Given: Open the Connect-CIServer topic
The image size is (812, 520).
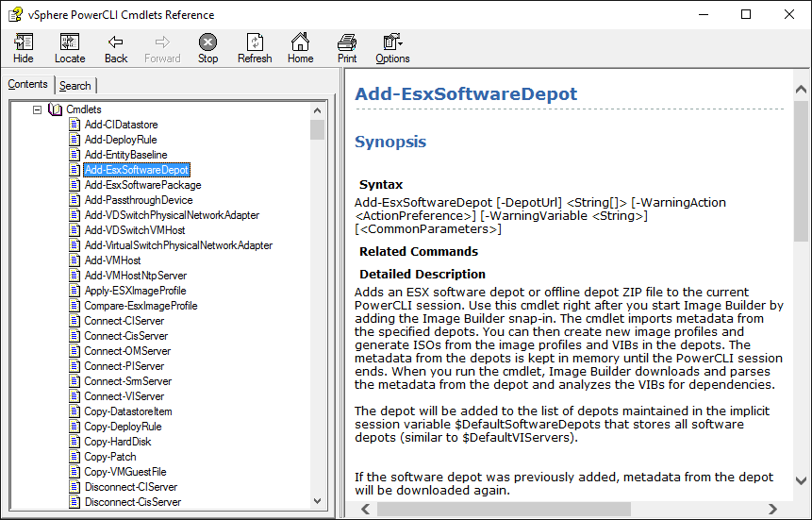Looking at the screenshot, I should point(124,320).
